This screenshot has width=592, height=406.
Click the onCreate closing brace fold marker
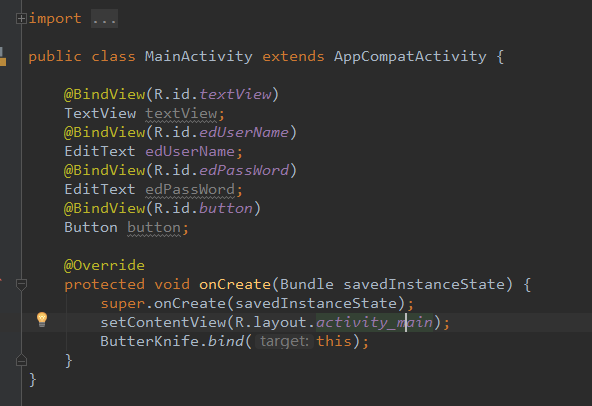coord(21,360)
